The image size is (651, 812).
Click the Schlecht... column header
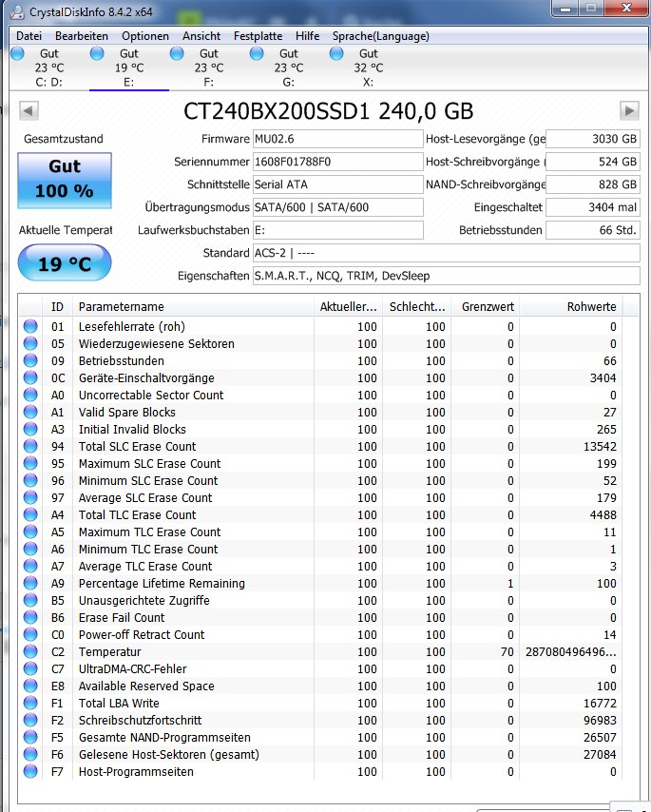[417, 306]
